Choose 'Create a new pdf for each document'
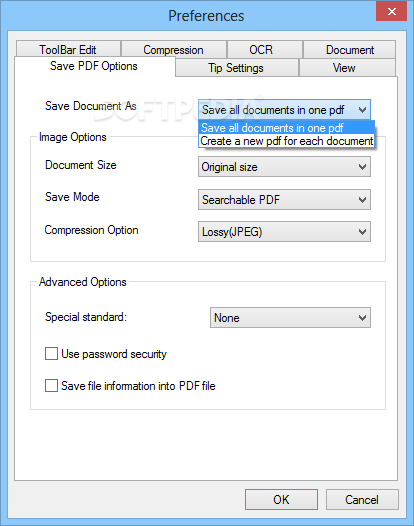The image size is (414, 526). pos(287,141)
